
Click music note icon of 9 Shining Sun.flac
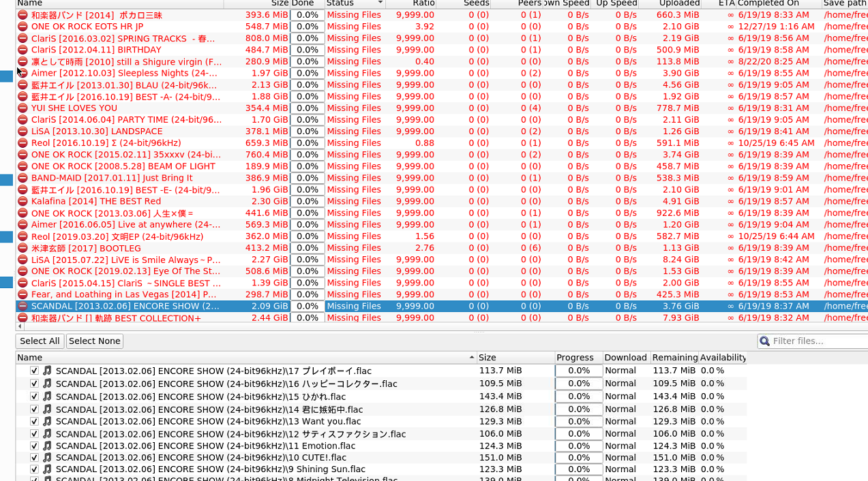pos(47,469)
